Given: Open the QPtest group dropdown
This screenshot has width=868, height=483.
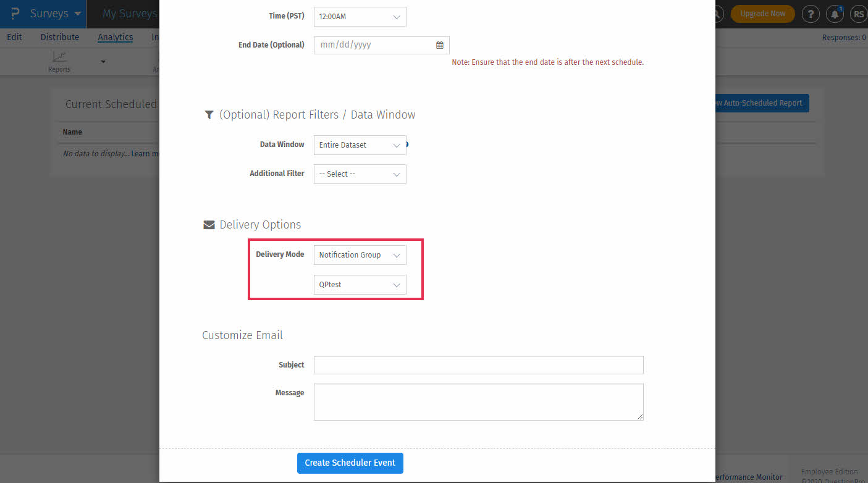Looking at the screenshot, I should pyautogui.click(x=359, y=285).
